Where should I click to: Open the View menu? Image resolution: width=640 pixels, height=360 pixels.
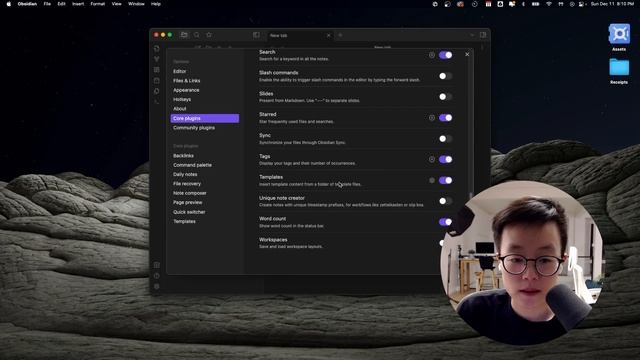pyautogui.click(x=117, y=4)
